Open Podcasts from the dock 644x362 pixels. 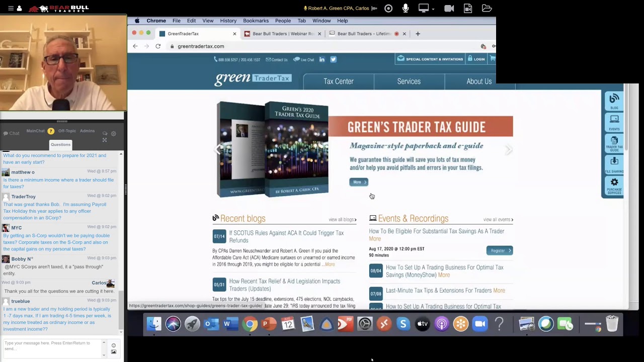(x=442, y=324)
